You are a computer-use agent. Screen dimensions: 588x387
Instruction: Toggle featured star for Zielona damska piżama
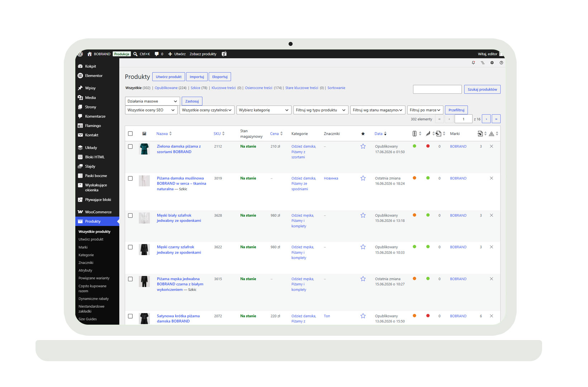363,146
